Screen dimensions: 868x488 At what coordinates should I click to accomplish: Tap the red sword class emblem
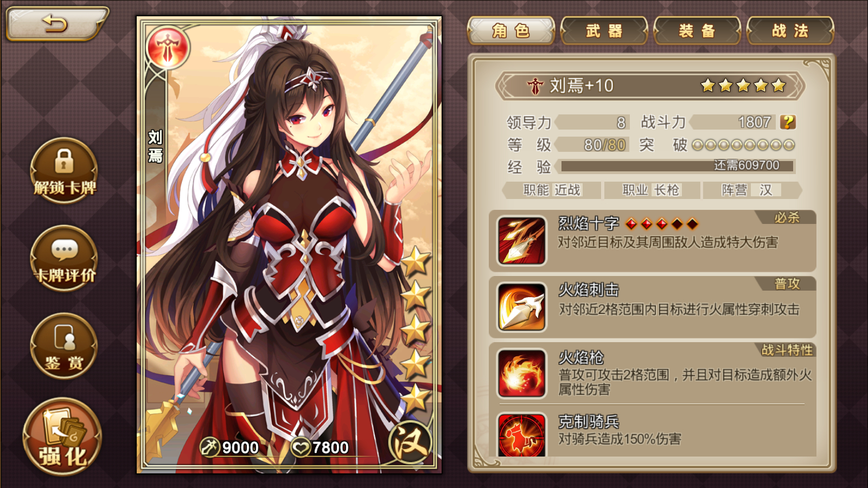[168, 47]
